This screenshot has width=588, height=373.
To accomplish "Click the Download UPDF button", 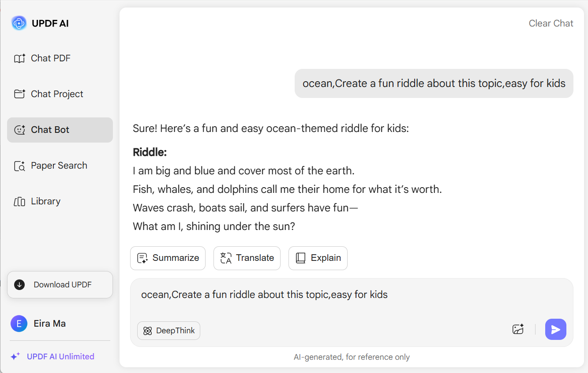I will click(x=60, y=285).
